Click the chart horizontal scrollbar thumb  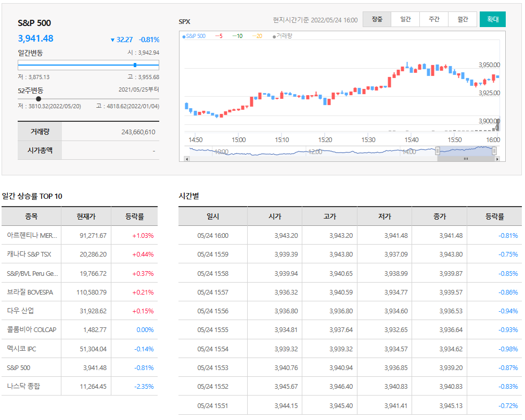(466, 159)
